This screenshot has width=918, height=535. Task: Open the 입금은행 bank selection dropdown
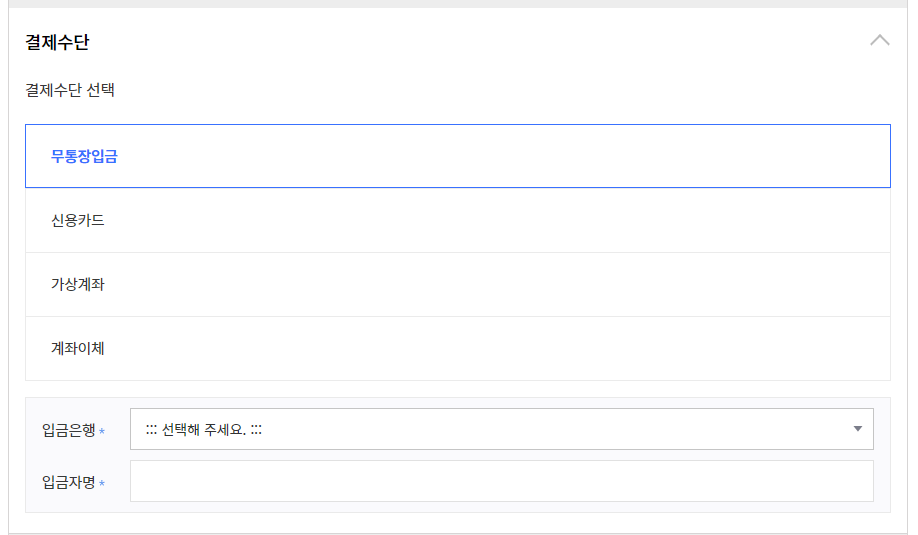(x=502, y=429)
